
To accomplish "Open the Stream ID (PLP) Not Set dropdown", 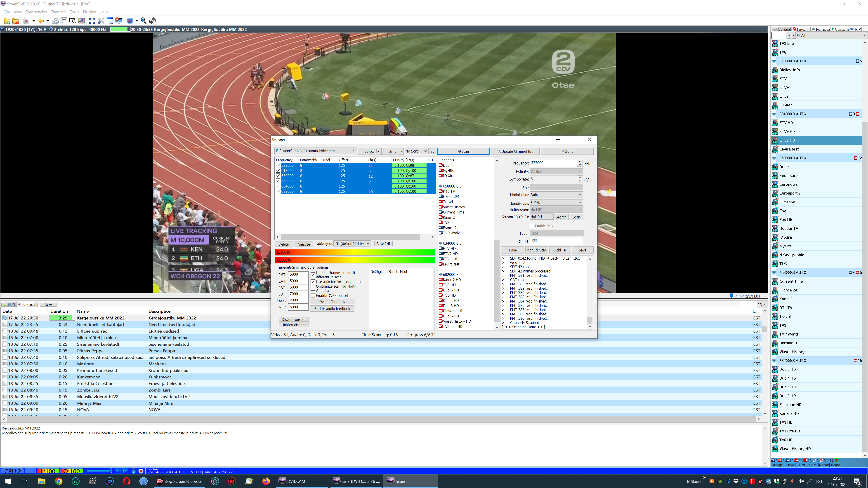I will tap(541, 217).
